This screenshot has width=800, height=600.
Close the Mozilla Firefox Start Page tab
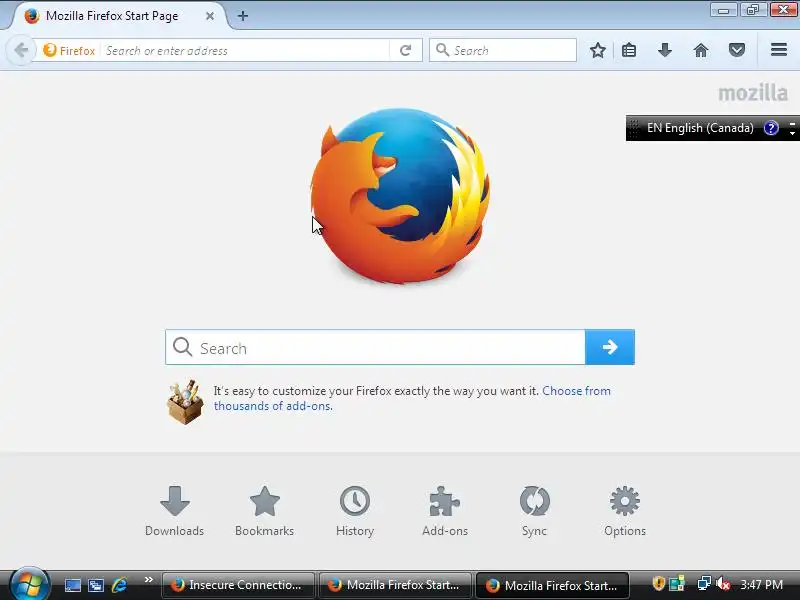tap(210, 16)
